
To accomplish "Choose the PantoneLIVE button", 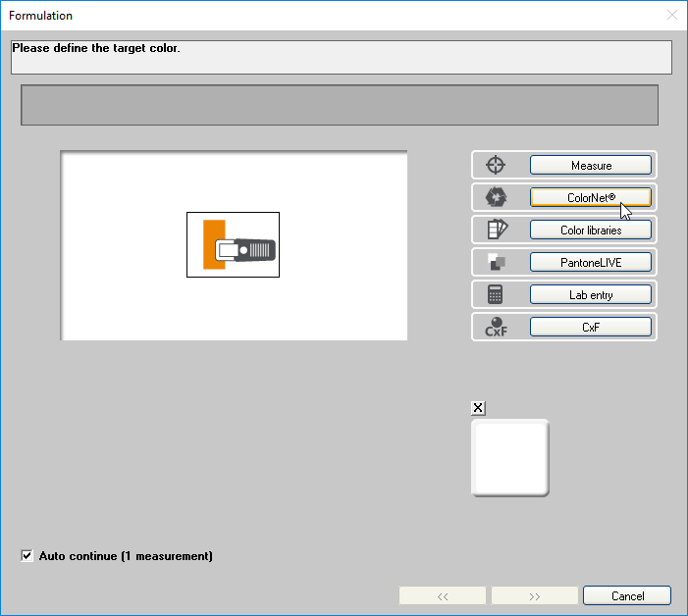I will (x=590, y=262).
